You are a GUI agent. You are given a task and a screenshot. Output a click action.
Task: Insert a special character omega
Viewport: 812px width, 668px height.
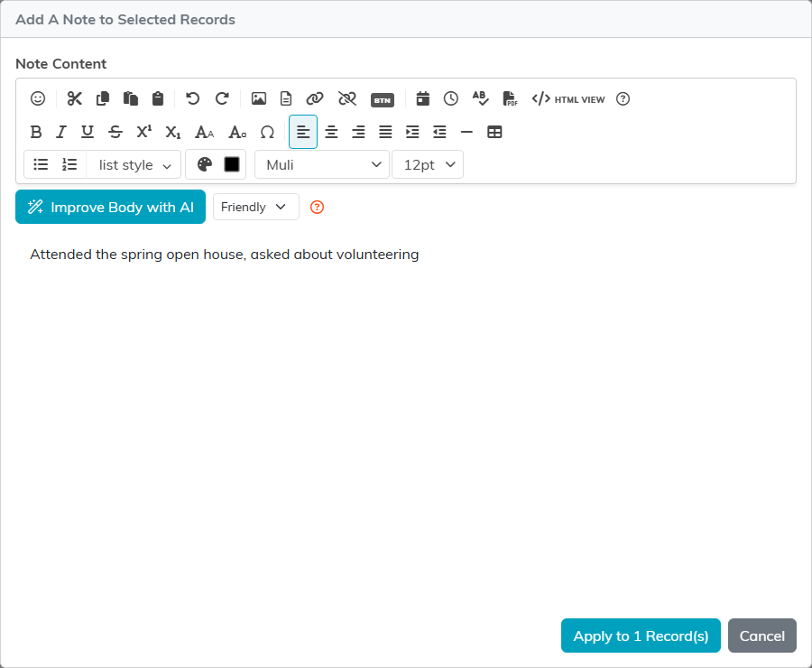pos(267,132)
